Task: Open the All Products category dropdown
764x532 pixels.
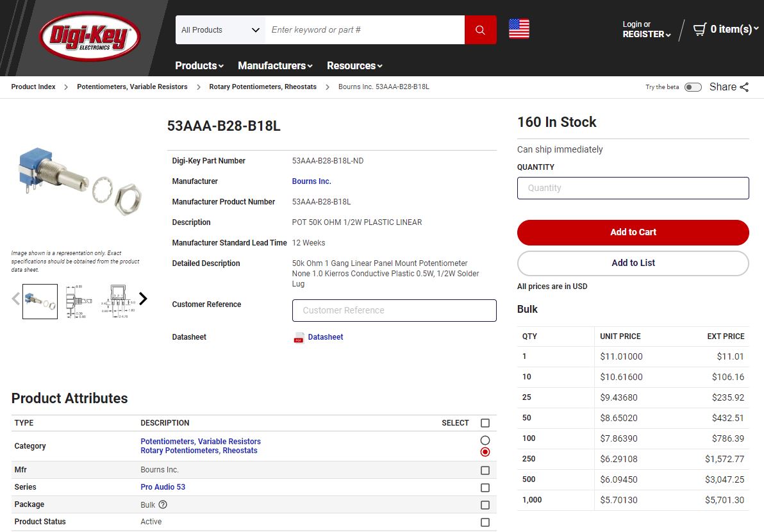Action: tap(220, 29)
